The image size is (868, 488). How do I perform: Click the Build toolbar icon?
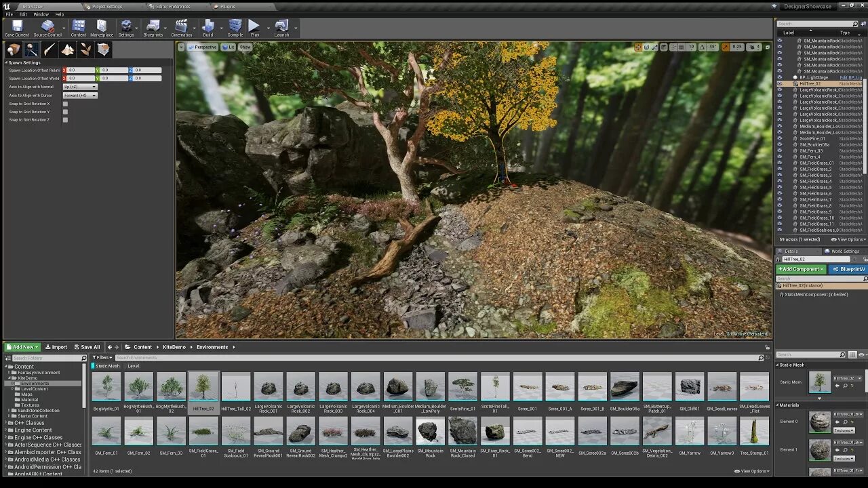click(x=208, y=28)
